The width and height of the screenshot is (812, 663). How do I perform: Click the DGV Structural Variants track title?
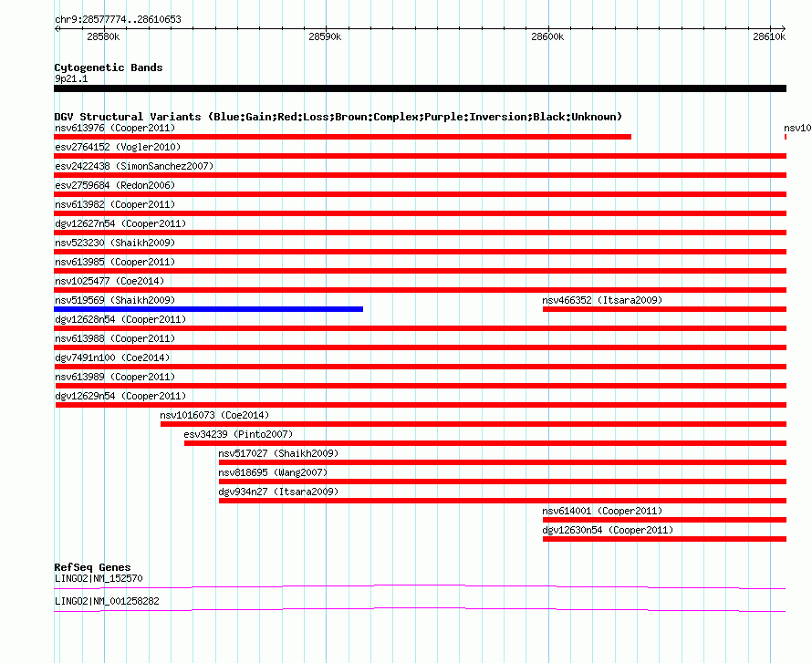pos(338,117)
